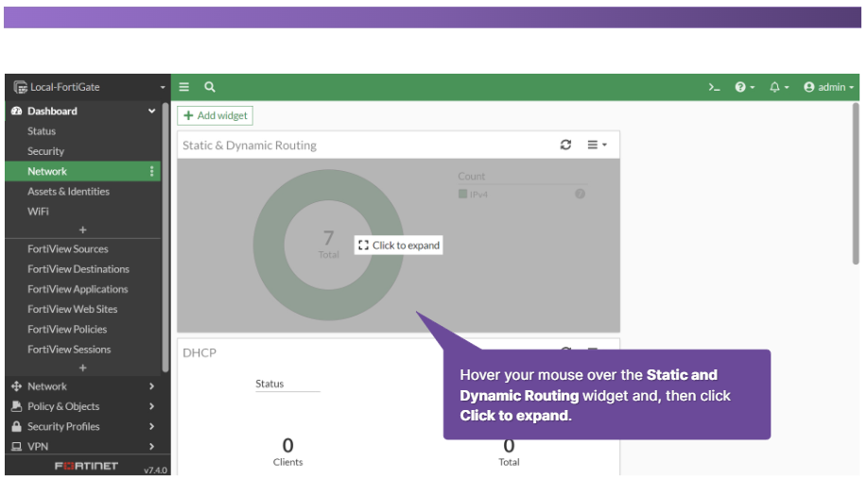868x496 pixels.
Task: Click the IPv4 count badge
Action: point(580,194)
